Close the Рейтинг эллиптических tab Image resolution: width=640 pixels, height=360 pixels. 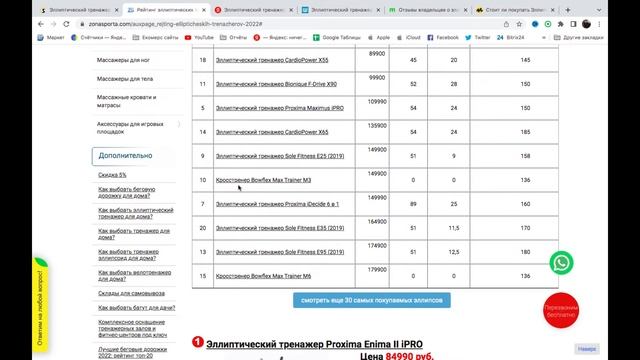[x=204, y=10]
